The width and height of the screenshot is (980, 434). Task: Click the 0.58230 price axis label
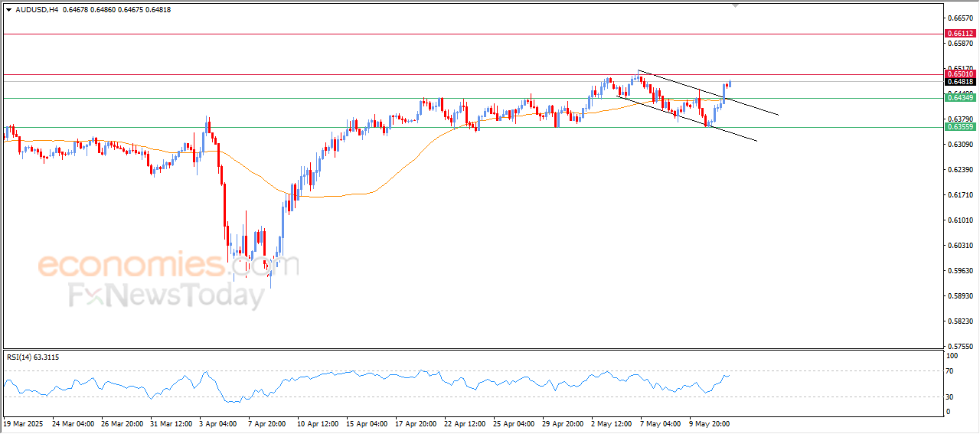click(x=960, y=321)
